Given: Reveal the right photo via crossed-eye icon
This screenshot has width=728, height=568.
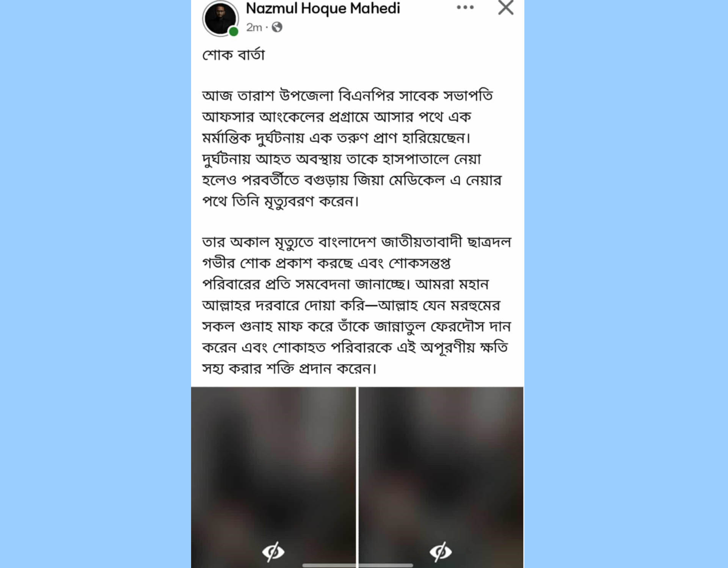Looking at the screenshot, I should (x=441, y=552).
